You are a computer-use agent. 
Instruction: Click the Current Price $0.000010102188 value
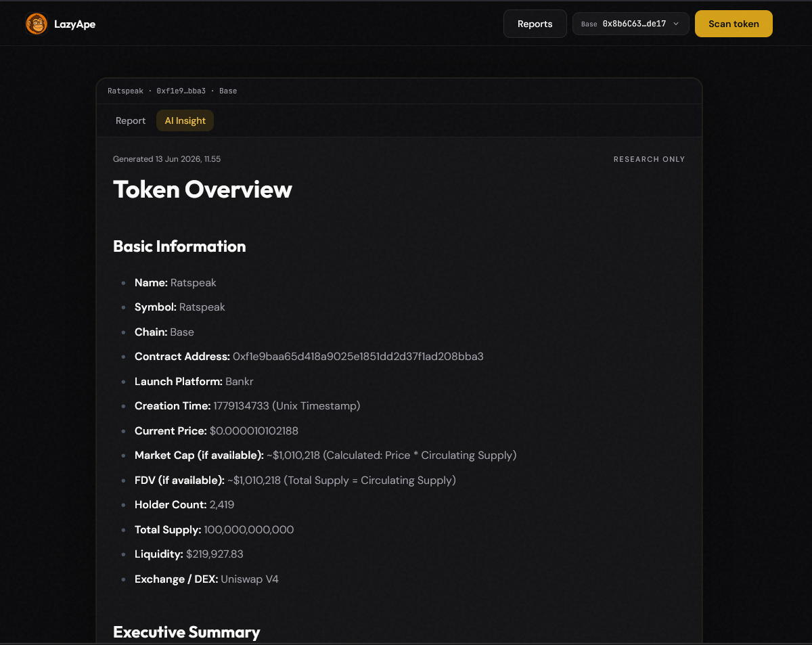pos(254,430)
